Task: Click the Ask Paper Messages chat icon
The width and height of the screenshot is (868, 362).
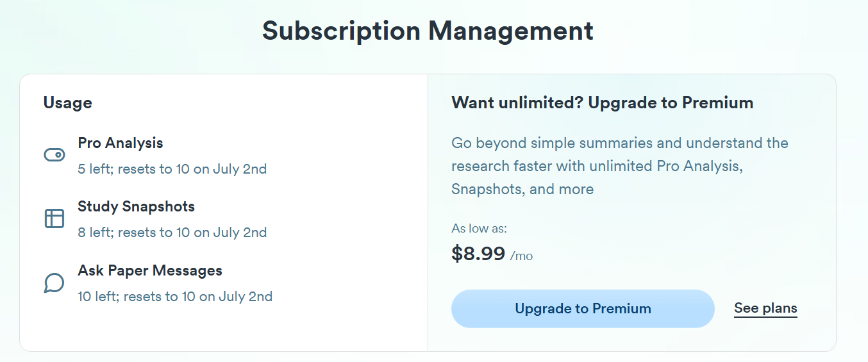Action: click(x=54, y=283)
